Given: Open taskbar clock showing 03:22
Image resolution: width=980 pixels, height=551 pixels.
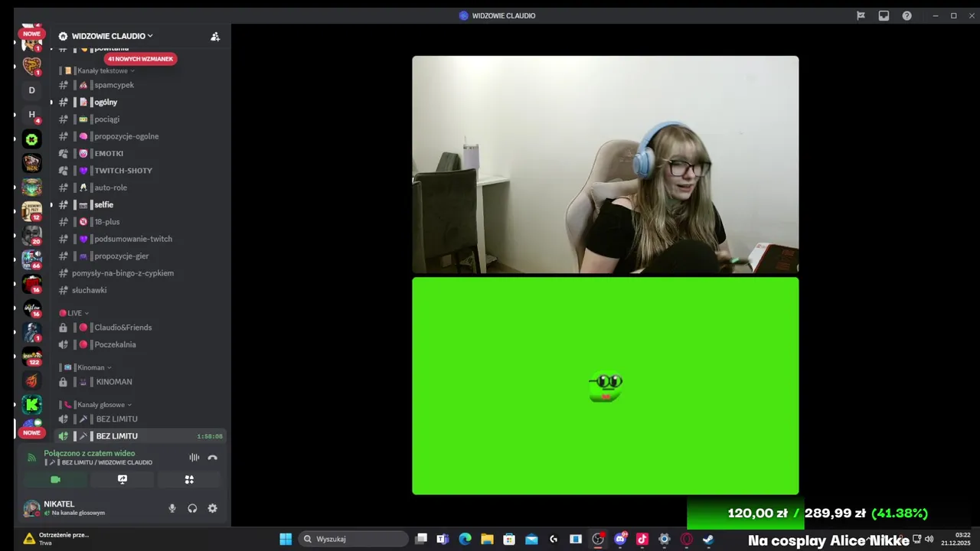Looking at the screenshot, I should tap(955, 539).
